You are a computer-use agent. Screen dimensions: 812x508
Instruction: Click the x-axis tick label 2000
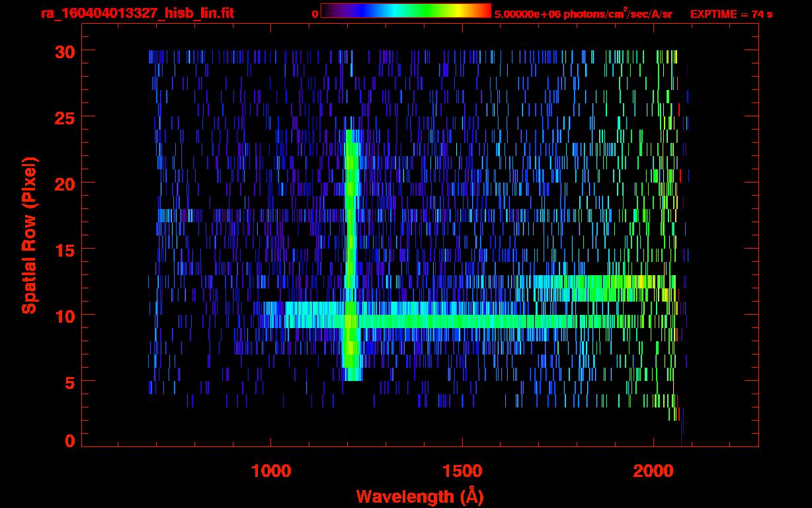click(653, 471)
